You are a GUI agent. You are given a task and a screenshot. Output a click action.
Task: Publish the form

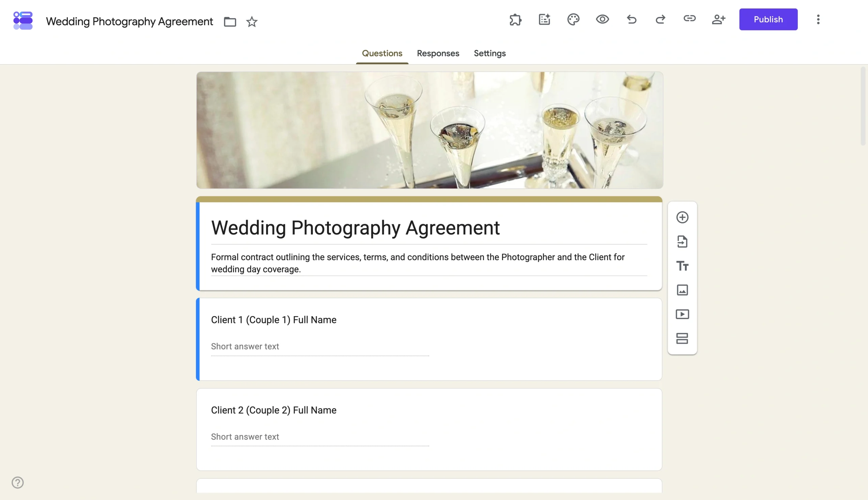pos(768,20)
